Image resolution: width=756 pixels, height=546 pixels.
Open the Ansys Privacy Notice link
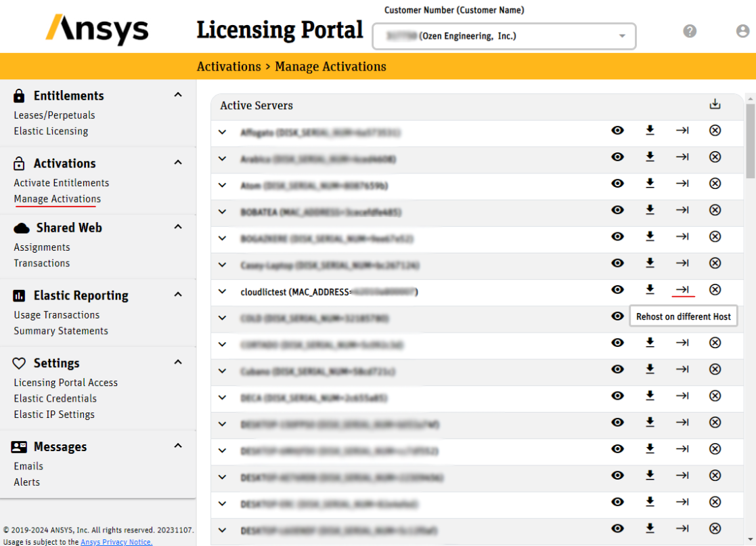tap(116, 541)
